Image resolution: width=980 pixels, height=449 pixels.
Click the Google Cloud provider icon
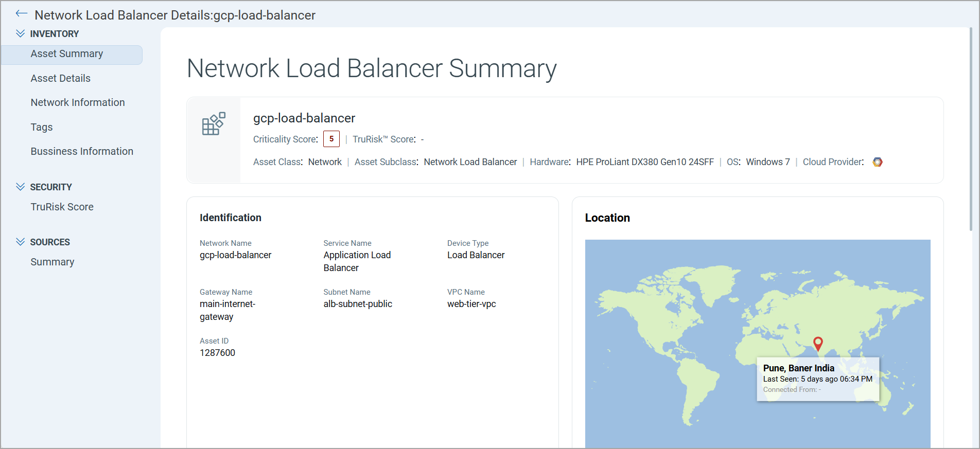pos(878,162)
